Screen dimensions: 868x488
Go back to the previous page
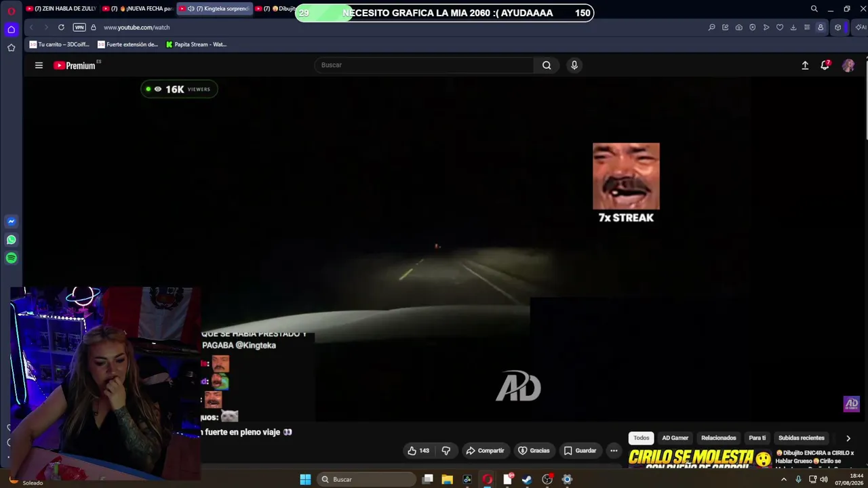pyautogui.click(x=31, y=27)
